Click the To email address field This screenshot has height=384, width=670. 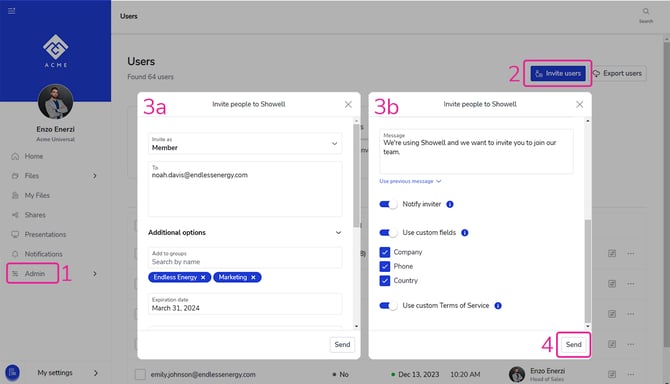click(x=245, y=189)
